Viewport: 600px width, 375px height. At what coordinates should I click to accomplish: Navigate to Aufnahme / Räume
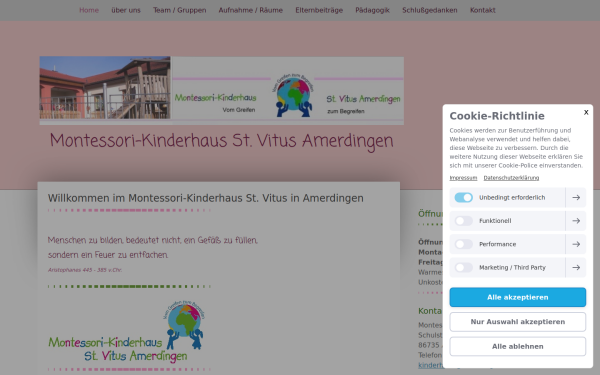[251, 10]
